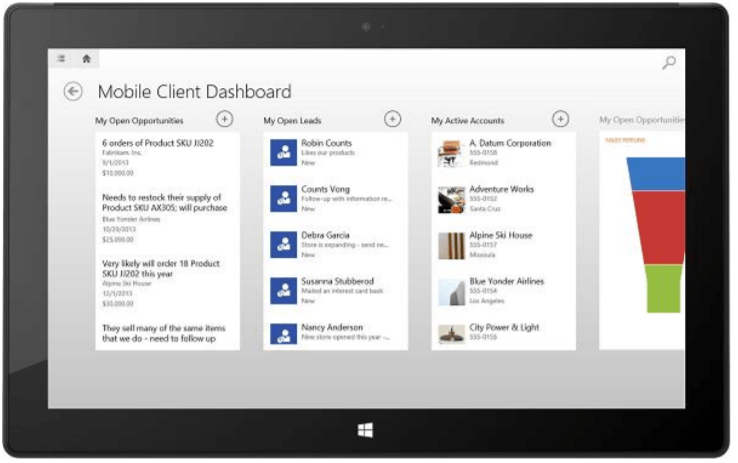Viewport: 738px width, 463px height.
Task: Click My Open Leads section header
Action: click(292, 120)
